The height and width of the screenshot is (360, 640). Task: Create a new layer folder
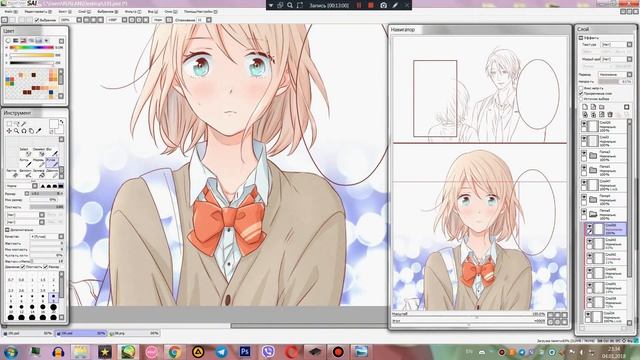(x=602, y=107)
